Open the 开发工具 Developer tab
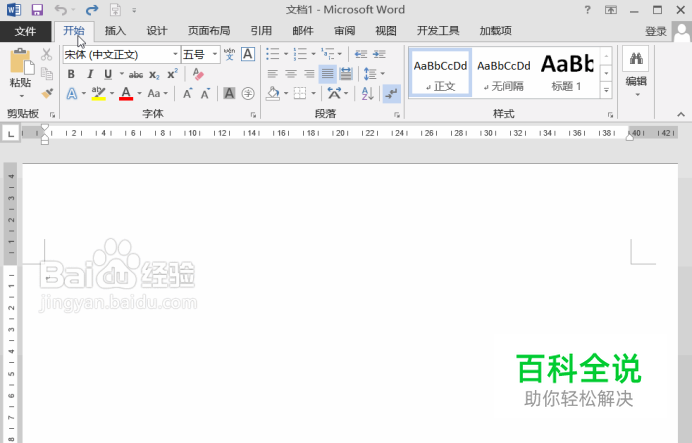Screen dimensions: 692x443 (438, 31)
